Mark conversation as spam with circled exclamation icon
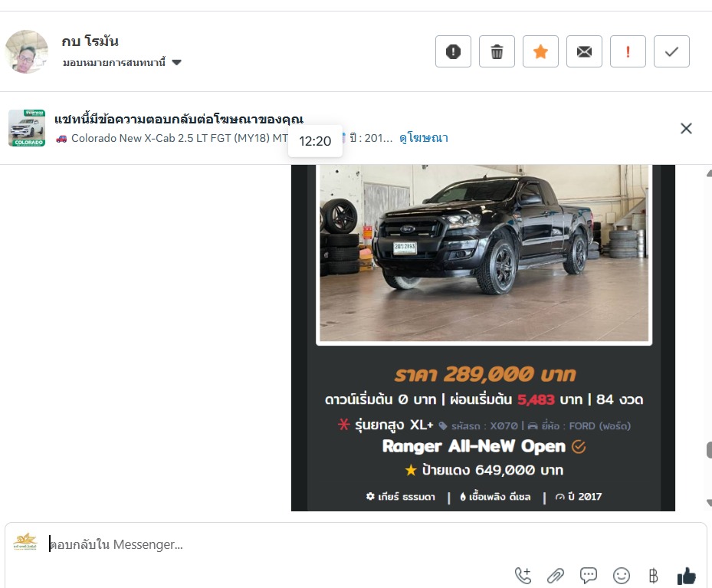The width and height of the screenshot is (712, 588). point(453,51)
